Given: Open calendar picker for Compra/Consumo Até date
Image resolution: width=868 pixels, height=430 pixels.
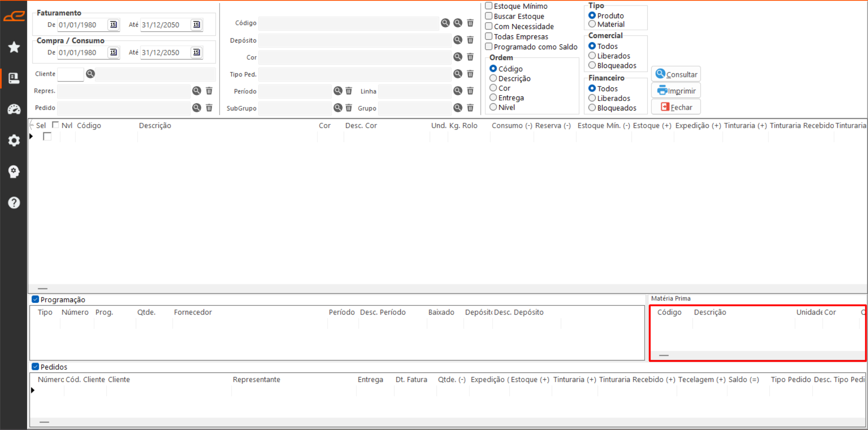Looking at the screenshot, I should [196, 52].
